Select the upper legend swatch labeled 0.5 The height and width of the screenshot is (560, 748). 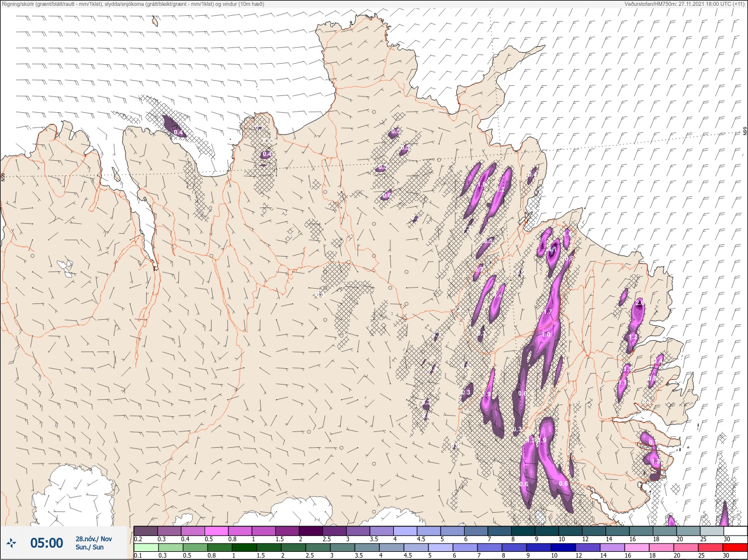217,531
